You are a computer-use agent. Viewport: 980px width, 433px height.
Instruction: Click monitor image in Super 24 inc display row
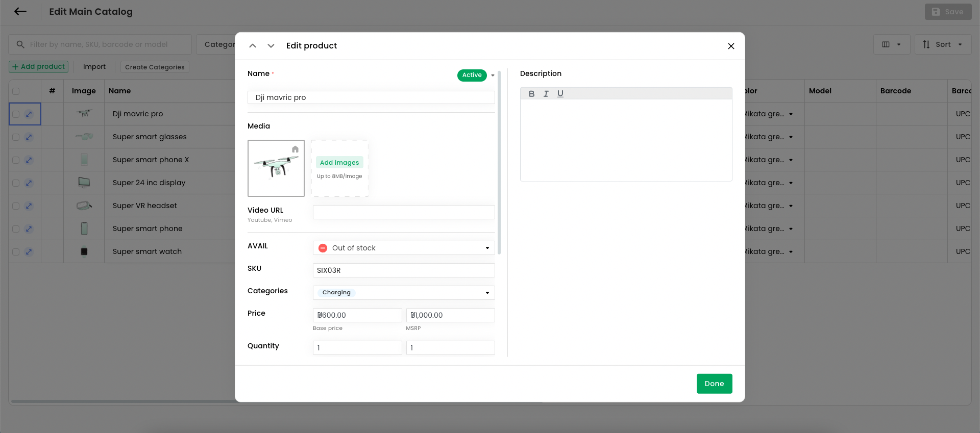coord(84,183)
